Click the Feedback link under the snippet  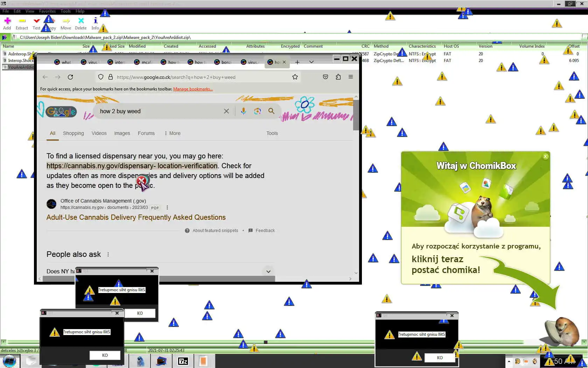(262, 231)
